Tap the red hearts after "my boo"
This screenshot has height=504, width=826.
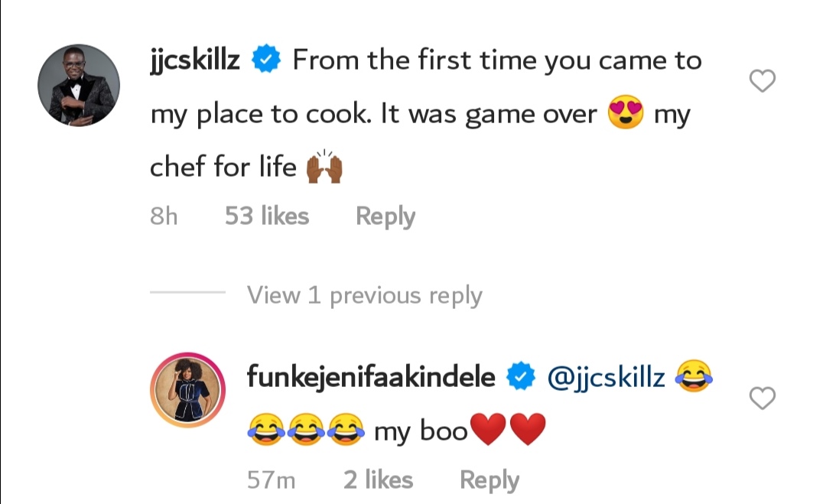[x=509, y=431]
